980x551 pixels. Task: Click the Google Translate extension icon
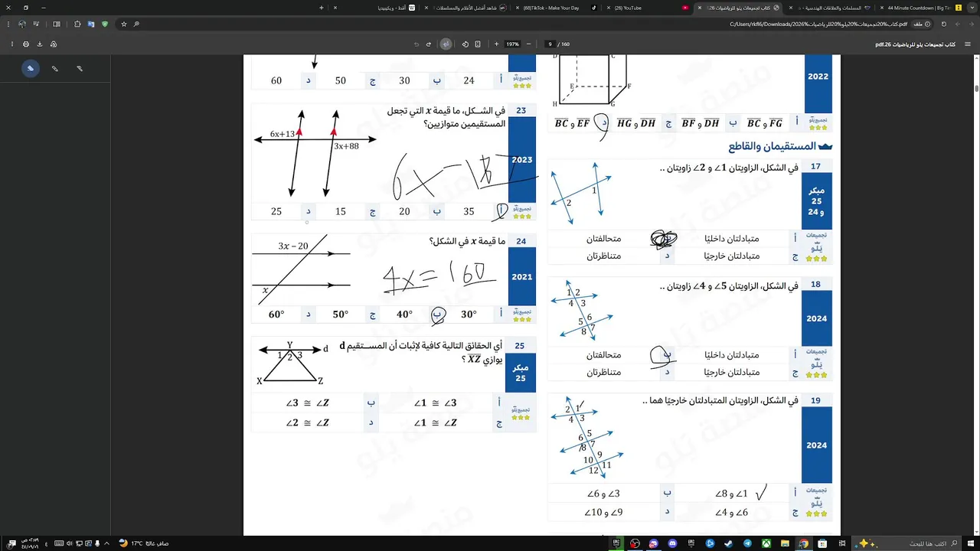click(x=91, y=24)
